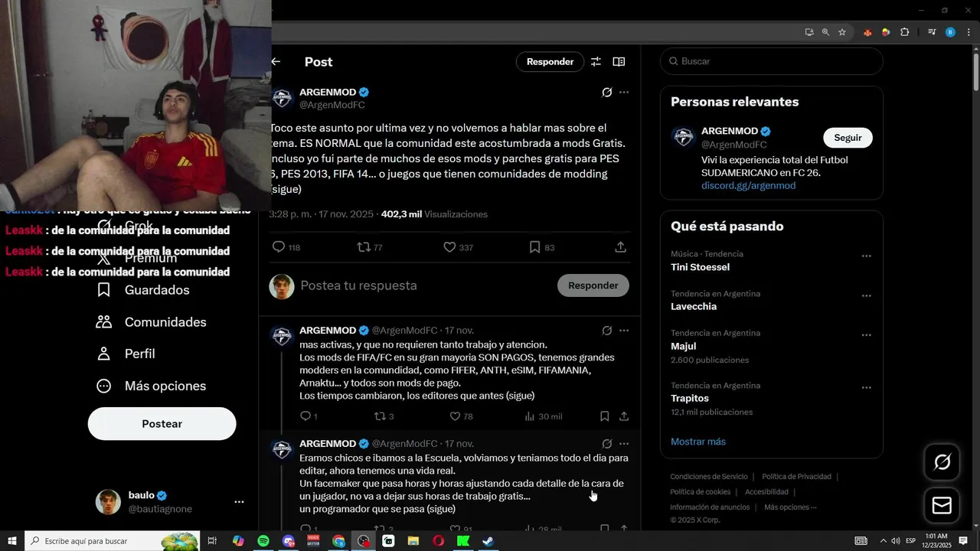Open more options for Lavecchia trend
The width and height of the screenshot is (980, 551).
point(866,296)
